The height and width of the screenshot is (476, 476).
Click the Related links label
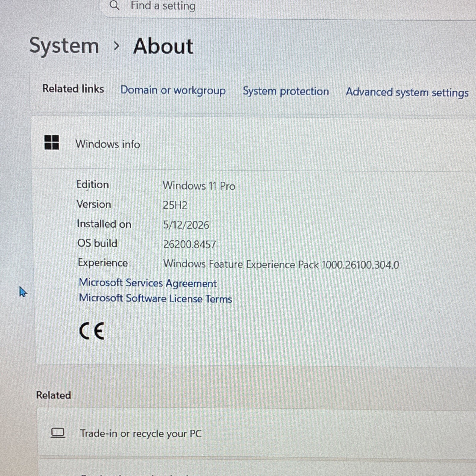click(73, 89)
